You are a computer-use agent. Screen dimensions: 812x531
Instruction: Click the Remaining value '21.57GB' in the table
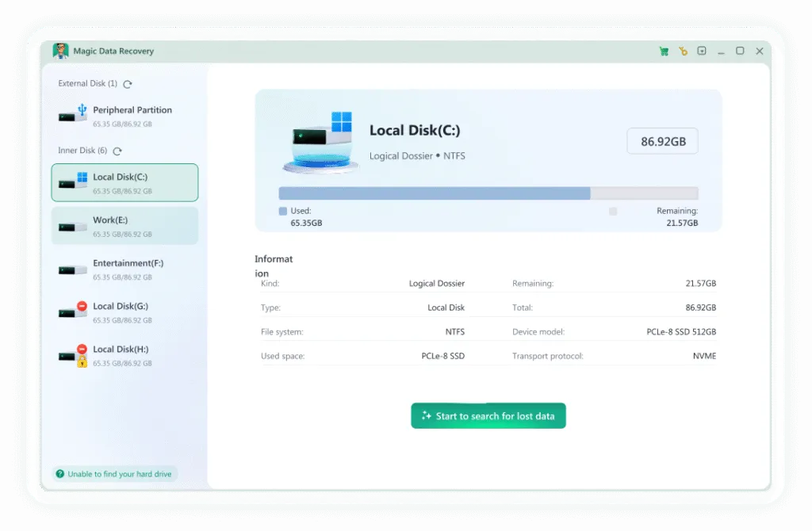[701, 283]
